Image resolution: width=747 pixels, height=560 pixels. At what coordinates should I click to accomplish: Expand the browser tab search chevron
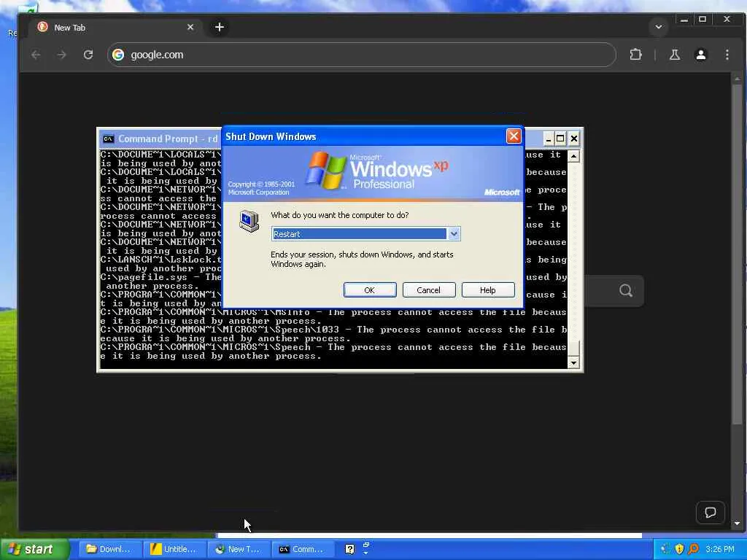[x=659, y=27]
